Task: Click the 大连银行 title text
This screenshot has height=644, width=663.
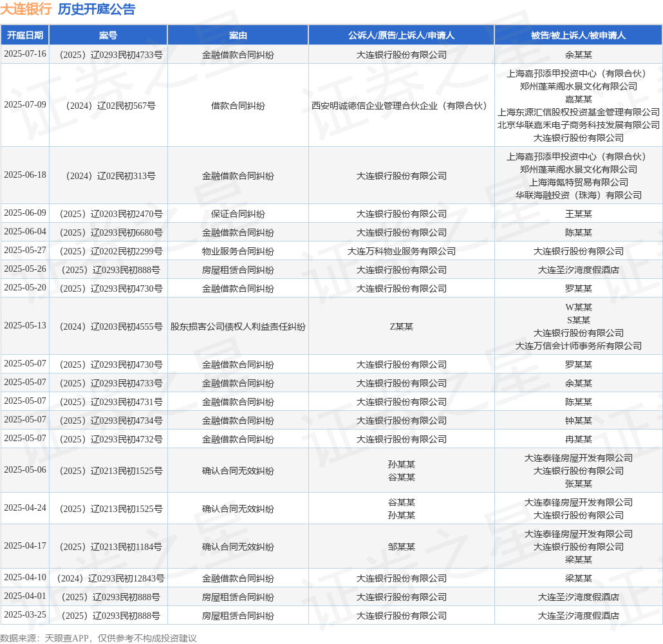Action: click(x=26, y=9)
